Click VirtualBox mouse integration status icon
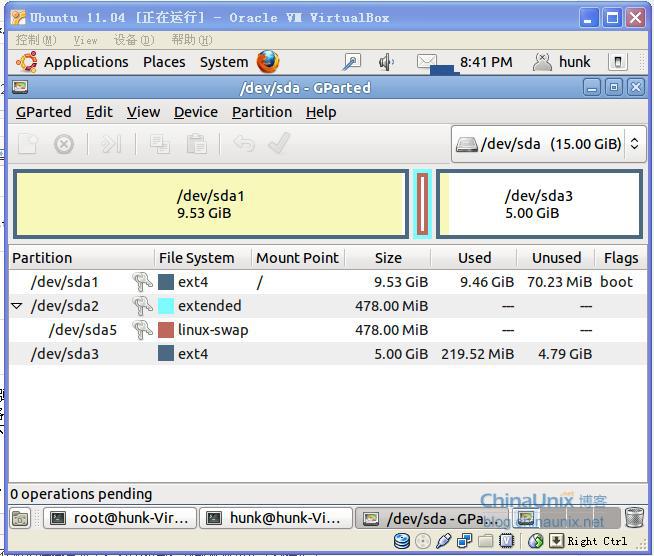The height and width of the screenshot is (556, 654). [x=536, y=541]
